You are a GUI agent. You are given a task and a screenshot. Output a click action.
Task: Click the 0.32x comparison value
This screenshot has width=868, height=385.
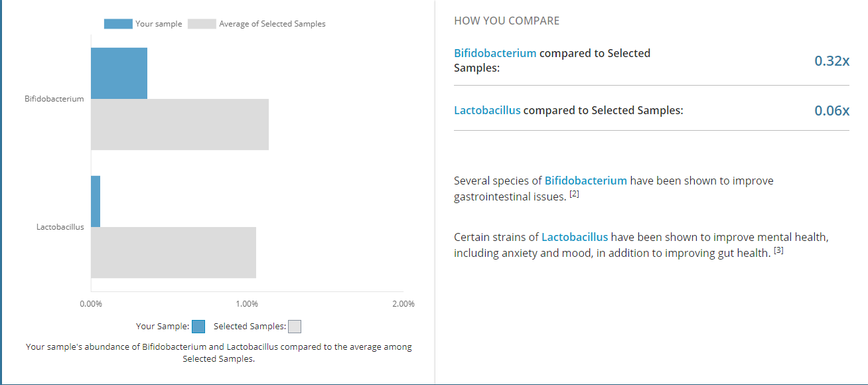point(832,60)
